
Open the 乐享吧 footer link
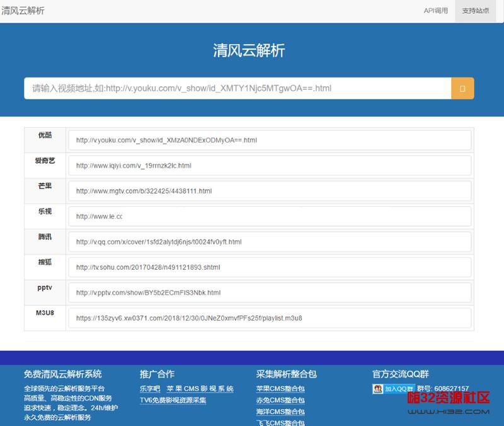click(150, 389)
